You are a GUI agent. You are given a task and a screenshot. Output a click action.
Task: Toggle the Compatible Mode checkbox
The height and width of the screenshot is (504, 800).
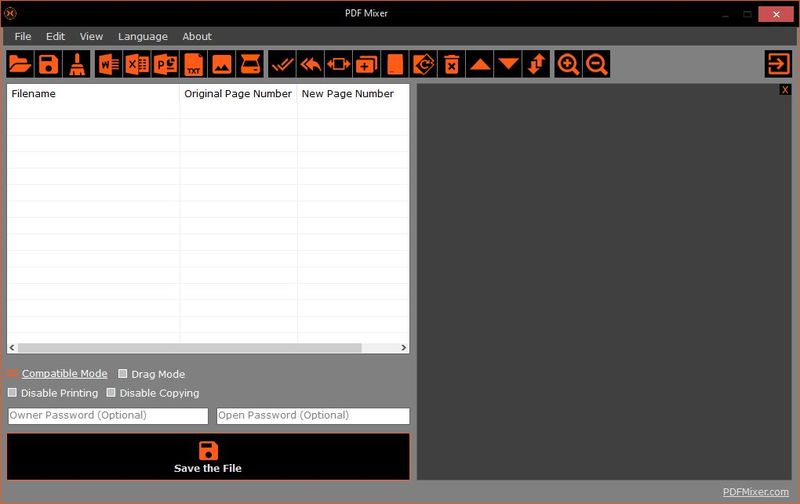(x=13, y=373)
